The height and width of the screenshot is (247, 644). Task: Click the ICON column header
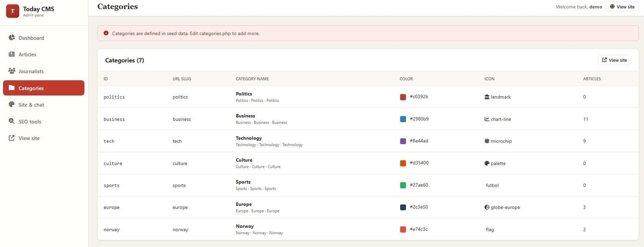[489, 79]
